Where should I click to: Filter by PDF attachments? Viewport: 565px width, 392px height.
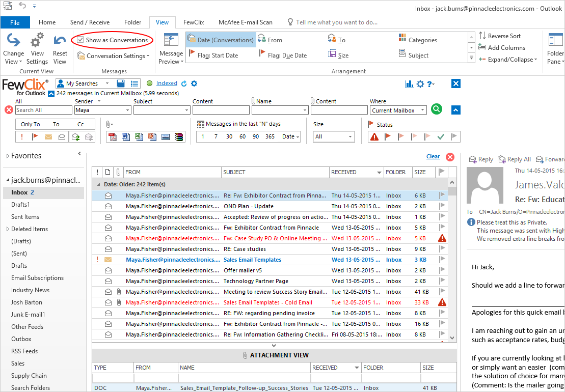pyautogui.click(x=113, y=137)
